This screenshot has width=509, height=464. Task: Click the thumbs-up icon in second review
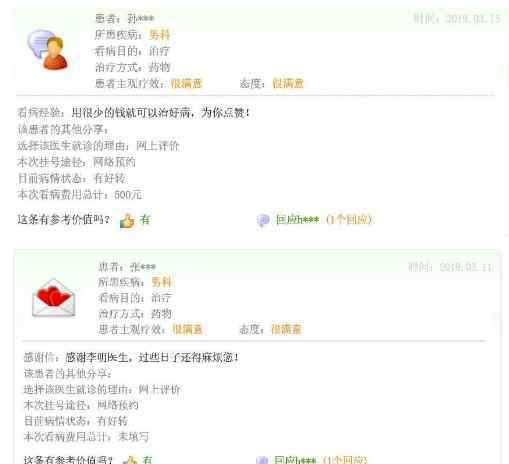tap(130, 460)
